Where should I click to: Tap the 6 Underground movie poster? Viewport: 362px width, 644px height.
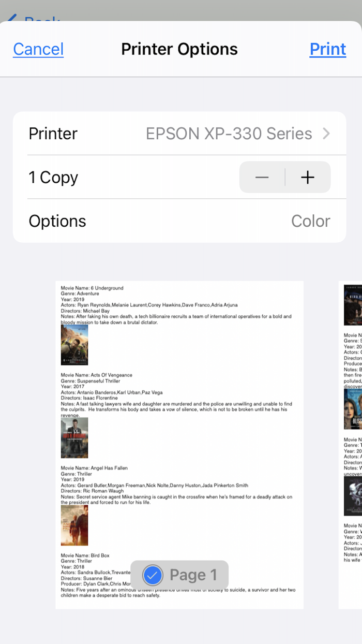pos(74,345)
